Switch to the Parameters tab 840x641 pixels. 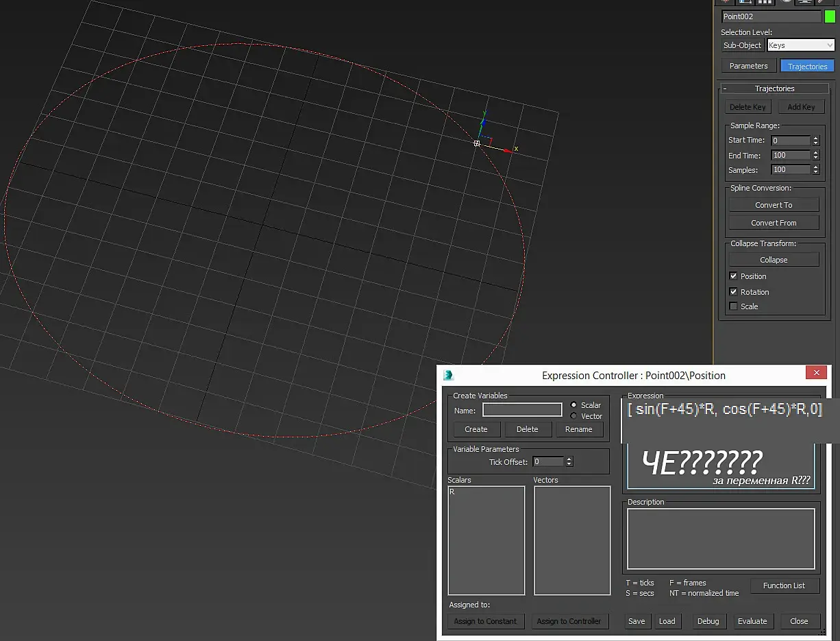click(x=748, y=66)
